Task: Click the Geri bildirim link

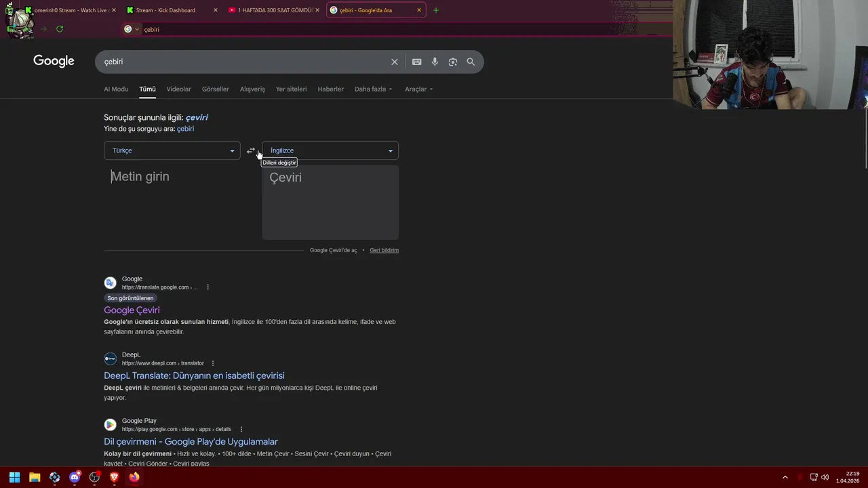Action: coord(384,250)
